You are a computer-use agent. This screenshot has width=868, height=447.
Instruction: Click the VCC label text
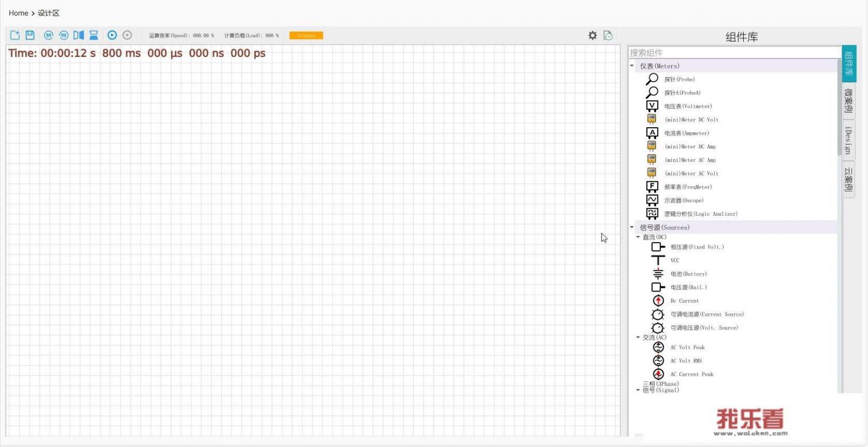tap(675, 260)
